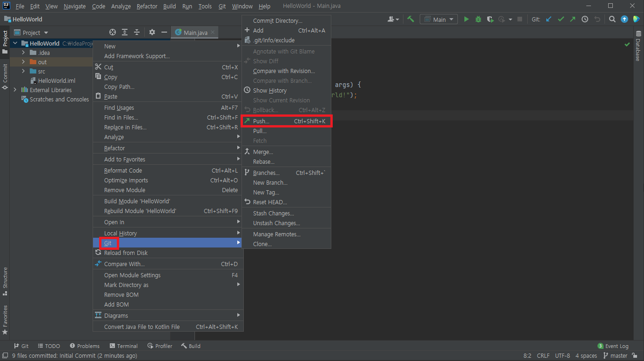
Task: Select Reset HEAD... option
Action: [x=286, y=202]
